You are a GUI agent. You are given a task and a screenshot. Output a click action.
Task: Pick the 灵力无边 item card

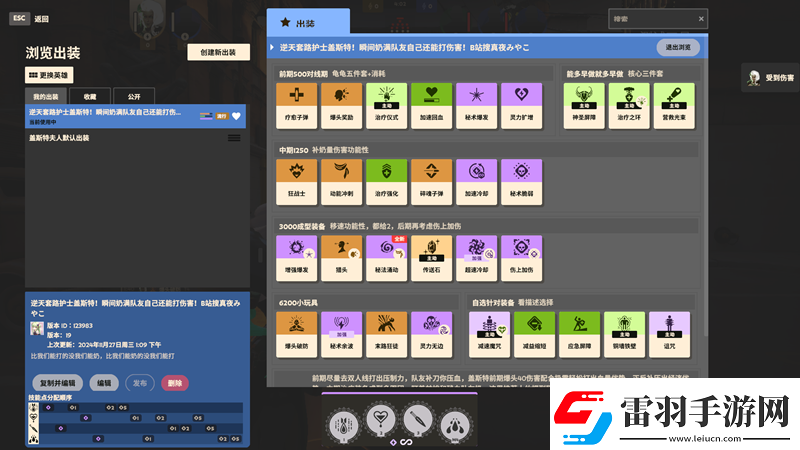pyautogui.click(x=431, y=335)
